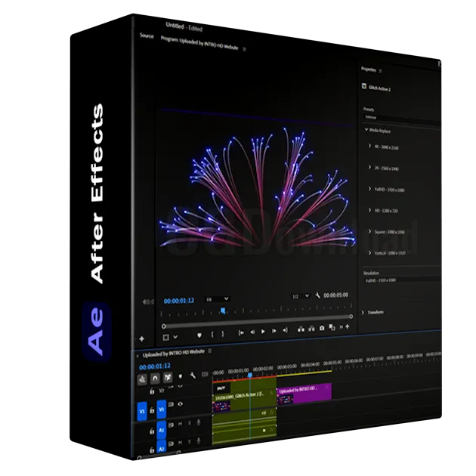Open the Properties panel menu icon
Screen dimensions: 476x476
click(x=380, y=71)
